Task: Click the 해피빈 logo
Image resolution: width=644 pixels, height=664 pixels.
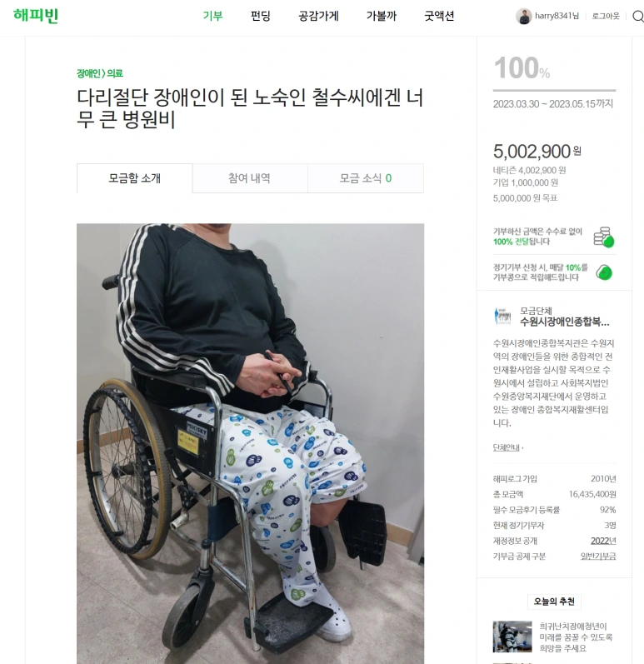Action: (x=36, y=16)
